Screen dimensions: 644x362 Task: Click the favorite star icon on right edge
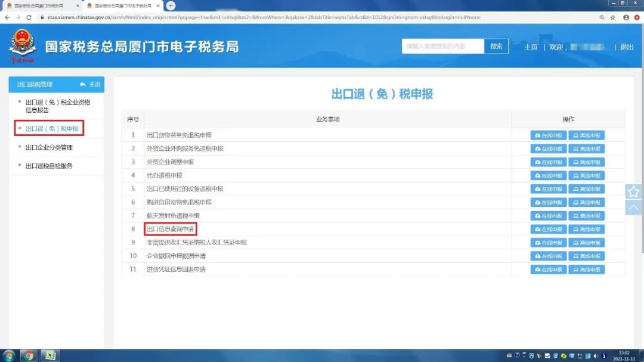pos(633,191)
